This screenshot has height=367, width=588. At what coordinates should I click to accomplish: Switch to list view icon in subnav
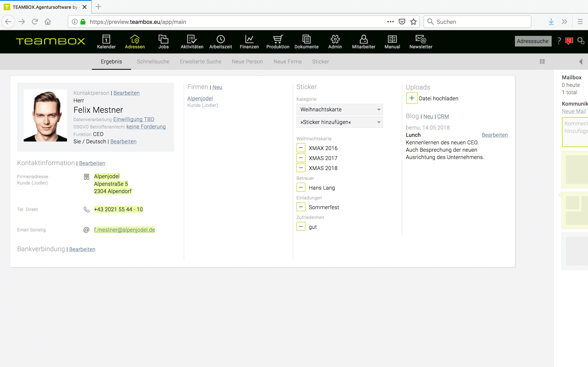pyautogui.click(x=542, y=61)
